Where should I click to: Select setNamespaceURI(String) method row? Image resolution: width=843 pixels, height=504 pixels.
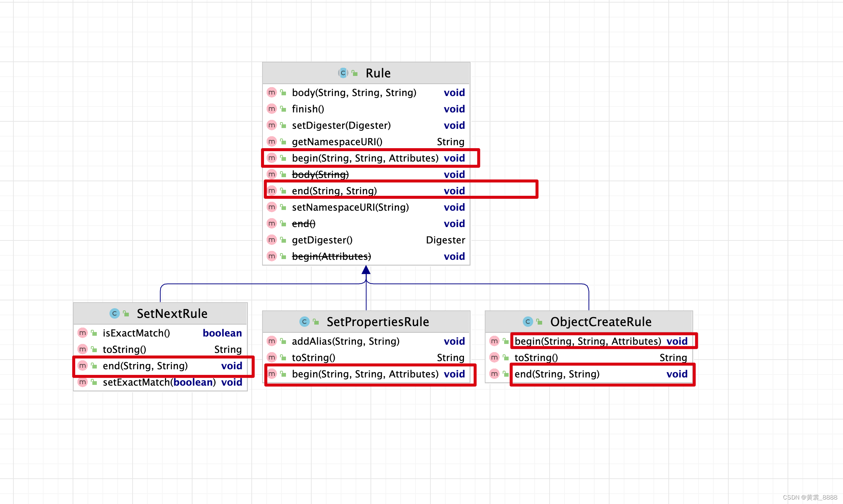[366, 207]
